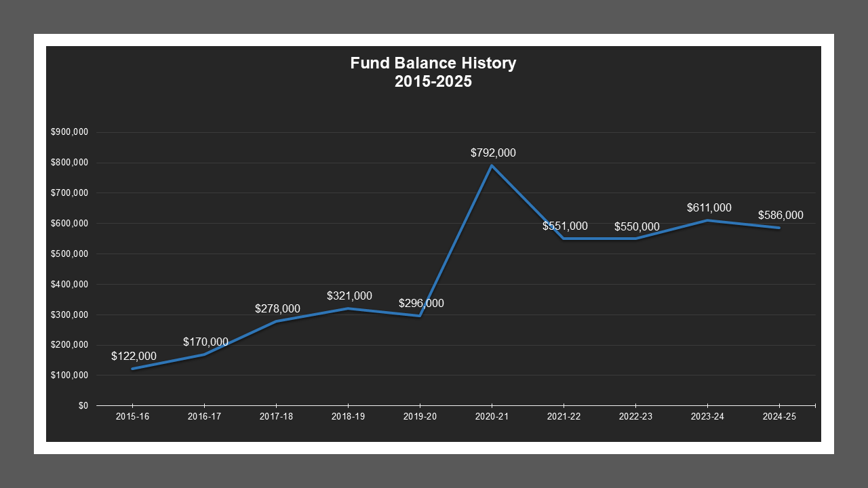
Task: Click the line's peak point above 2020-21
Action: tap(492, 165)
